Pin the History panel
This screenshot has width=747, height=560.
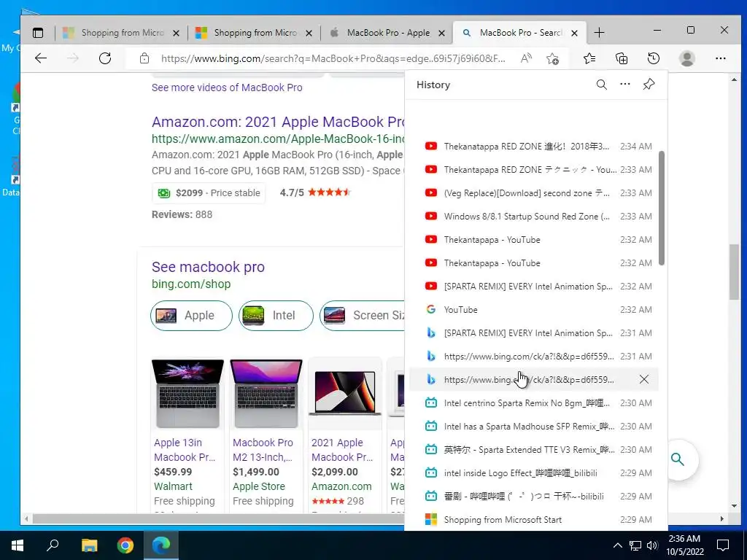coord(649,85)
